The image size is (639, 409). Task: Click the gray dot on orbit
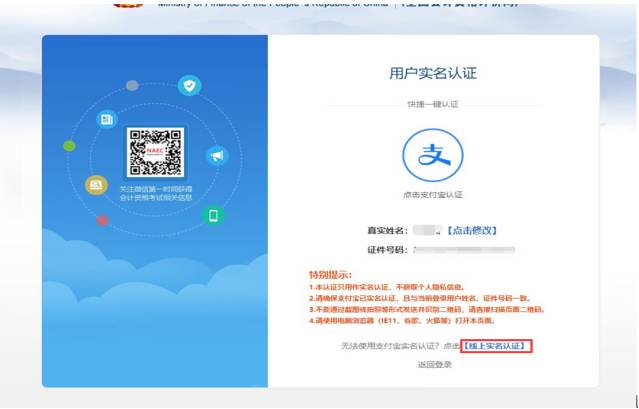coord(133,85)
